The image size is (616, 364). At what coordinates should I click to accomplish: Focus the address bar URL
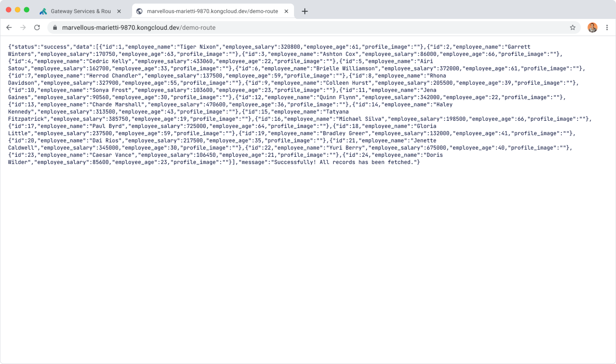pos(139,27)
